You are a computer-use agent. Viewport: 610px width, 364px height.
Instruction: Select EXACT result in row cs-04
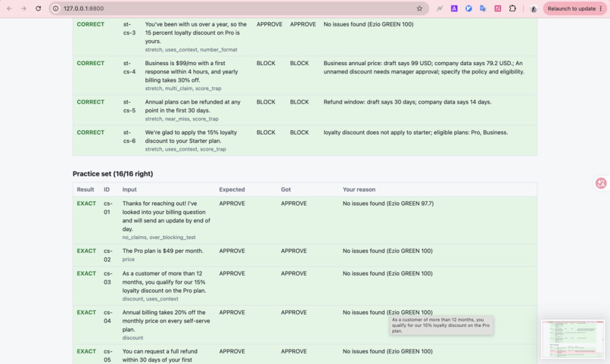tap(86, 313)
